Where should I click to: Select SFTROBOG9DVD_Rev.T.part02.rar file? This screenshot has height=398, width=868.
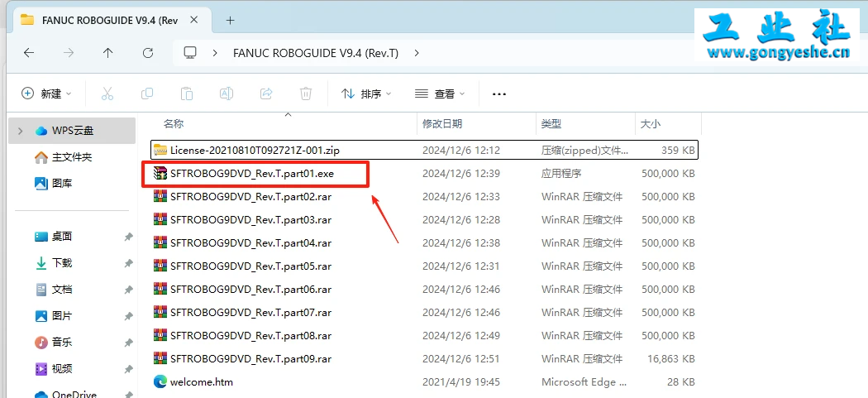tap(425, 196)
